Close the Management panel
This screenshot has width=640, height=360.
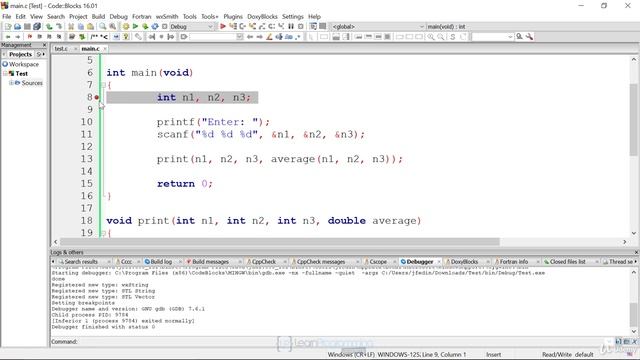[44, 45]
